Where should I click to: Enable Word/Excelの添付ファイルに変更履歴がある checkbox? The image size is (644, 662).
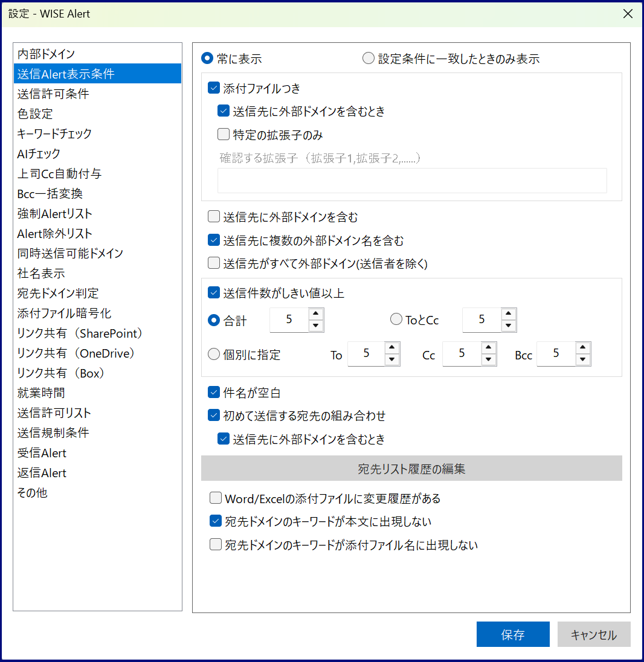[215, 498]
